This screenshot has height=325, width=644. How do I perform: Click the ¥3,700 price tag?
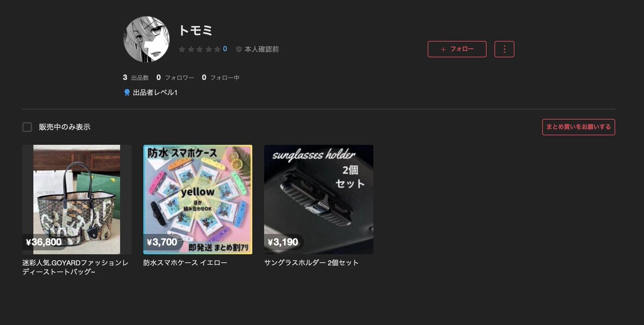click(162, 242)
